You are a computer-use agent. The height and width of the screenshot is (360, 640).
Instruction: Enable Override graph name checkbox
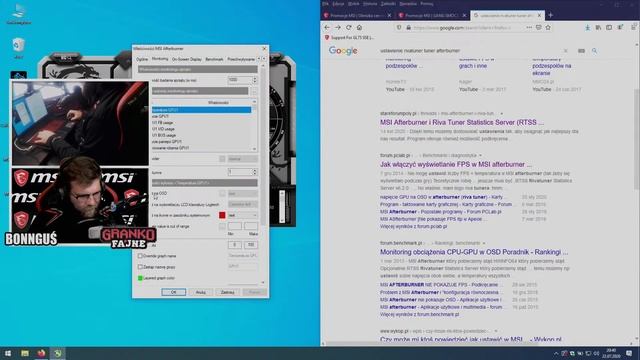click(x=140, y=256)
